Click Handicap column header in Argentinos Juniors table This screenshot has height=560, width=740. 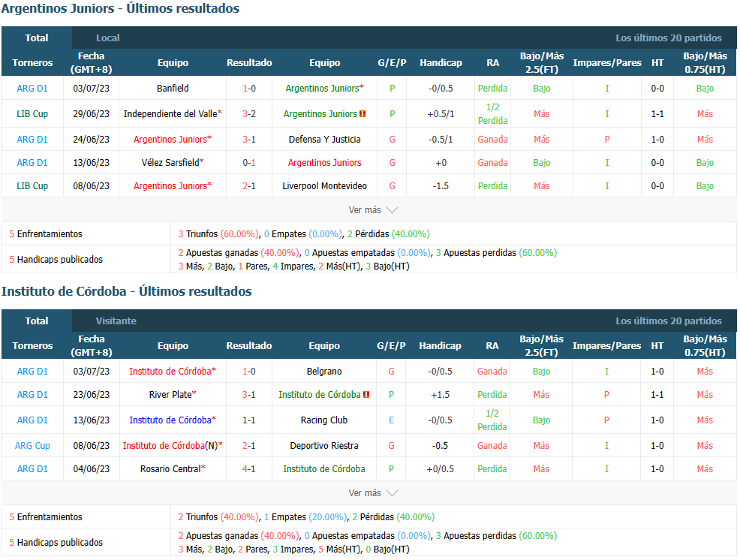tap(441, 63)
